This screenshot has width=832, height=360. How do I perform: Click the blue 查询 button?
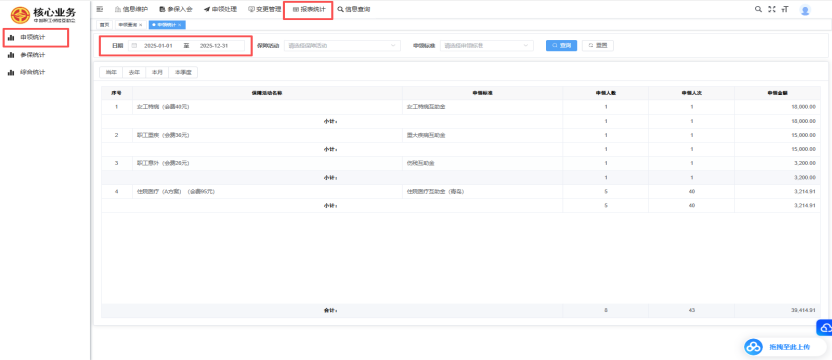[561, 46]
